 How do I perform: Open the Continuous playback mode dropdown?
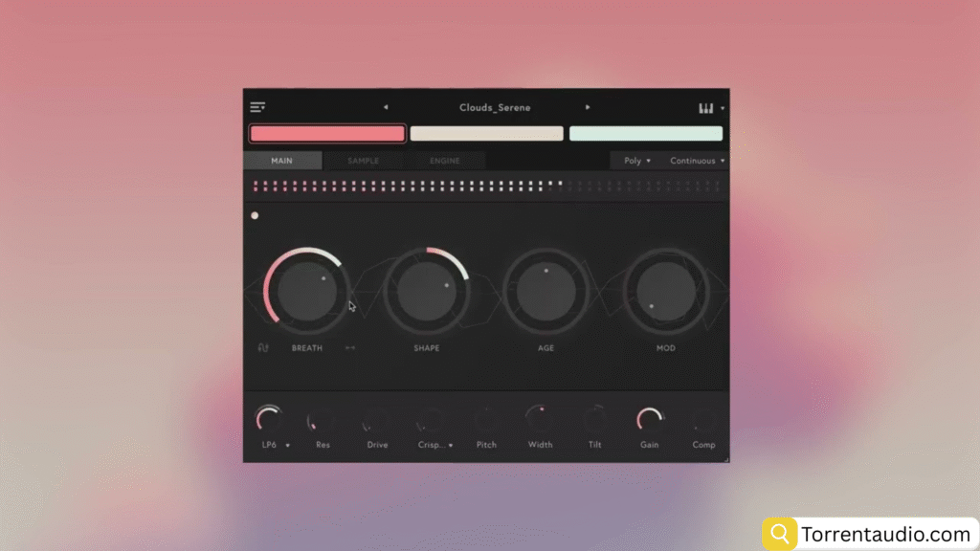(697, 161)
